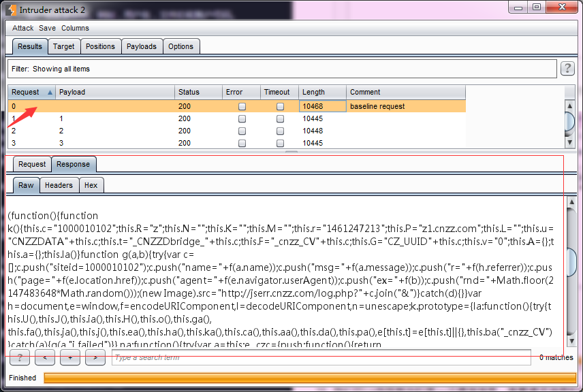583x392 pixels.
Task: Open search help with bottom question mark
Action: (19, 357)
